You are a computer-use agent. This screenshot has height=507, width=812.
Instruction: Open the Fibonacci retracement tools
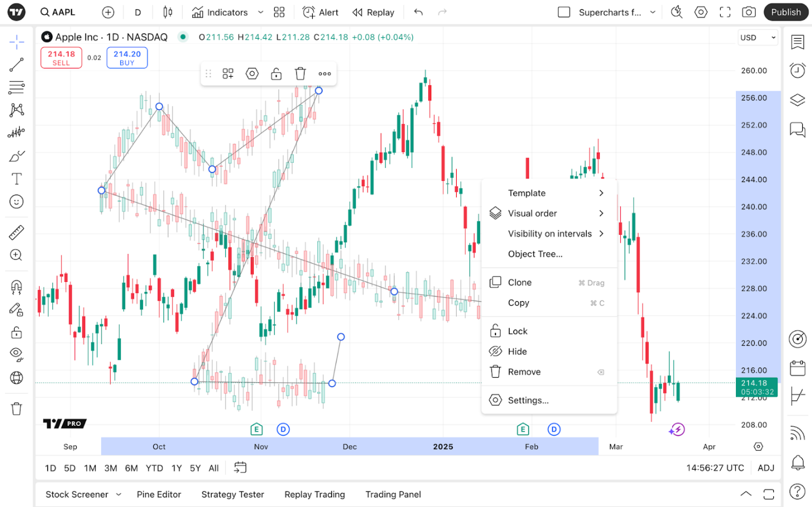click(16, 87)
